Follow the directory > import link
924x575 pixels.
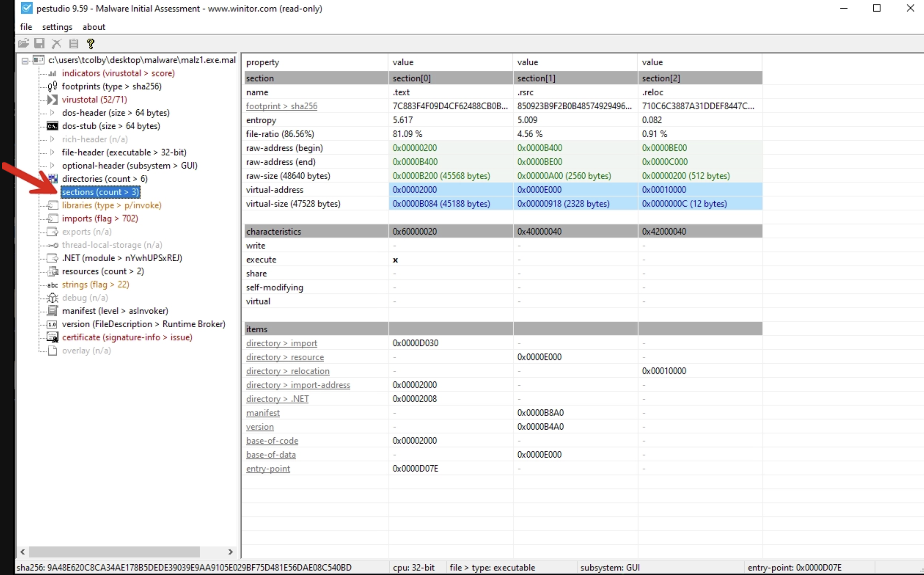point(282,343)
